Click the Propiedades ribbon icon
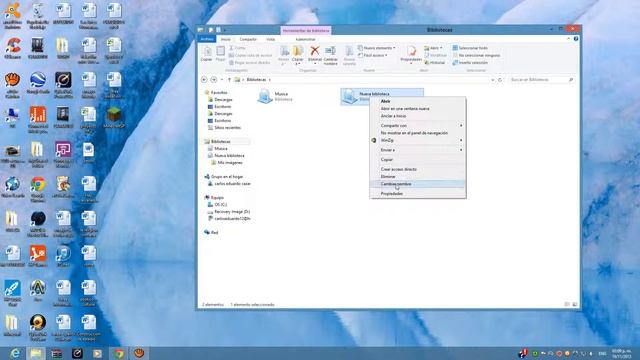This screenshot has height=360, width=640. (x=411, y=54)
